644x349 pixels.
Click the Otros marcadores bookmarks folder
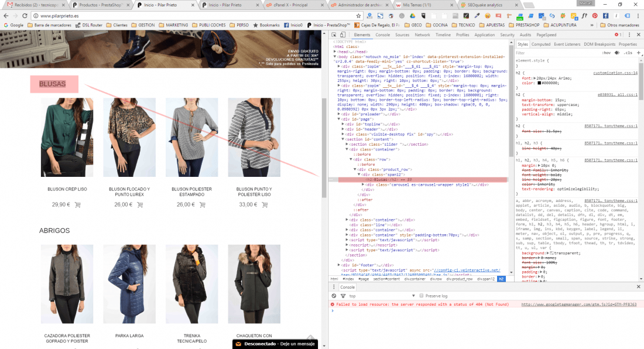pyautogui.click(x=619, y=25)
